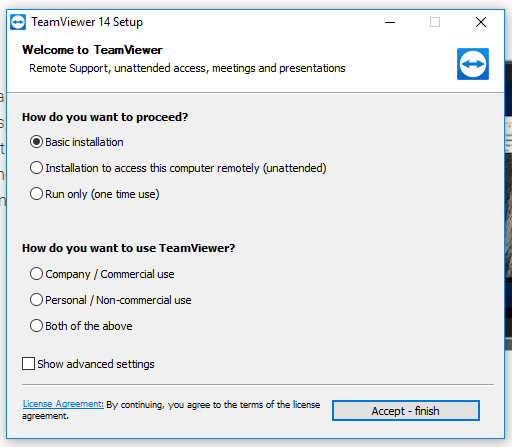The height and width of the screenshot is (447, 512).
Task: Open the License Agreement link
Action: pyautogui.click(x=63, y=404)
